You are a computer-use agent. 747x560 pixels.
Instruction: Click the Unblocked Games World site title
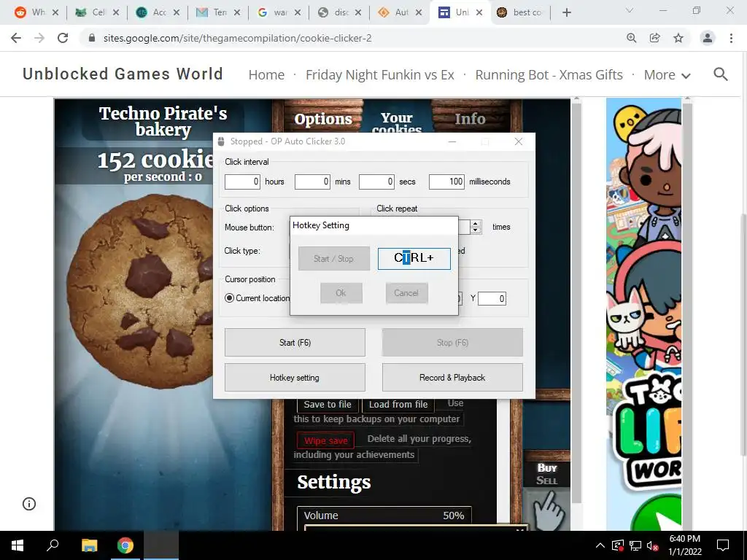(x=123, y=74)
